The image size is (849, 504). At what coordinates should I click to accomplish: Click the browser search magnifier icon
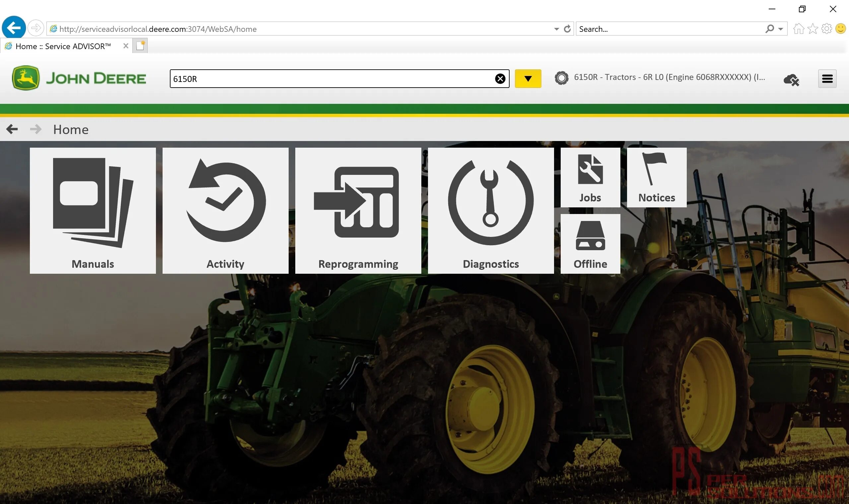769,29
